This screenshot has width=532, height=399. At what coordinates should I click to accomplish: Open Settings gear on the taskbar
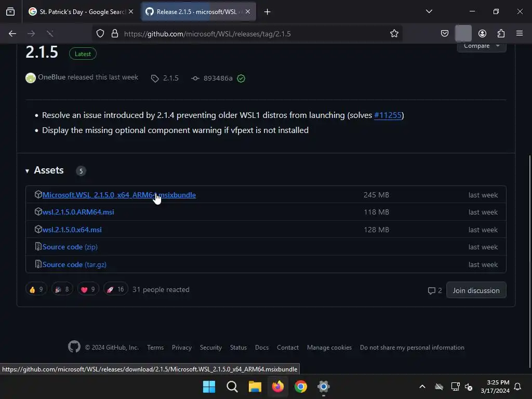tap(323, 387)
